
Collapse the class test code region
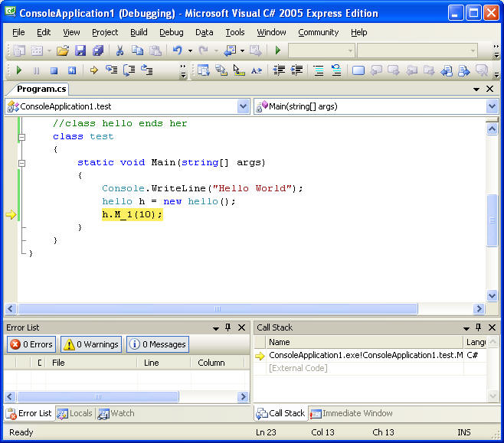21,137
